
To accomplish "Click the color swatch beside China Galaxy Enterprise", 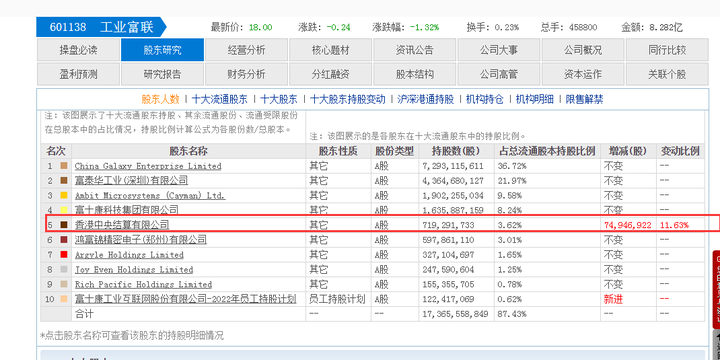I will (64, 166).
